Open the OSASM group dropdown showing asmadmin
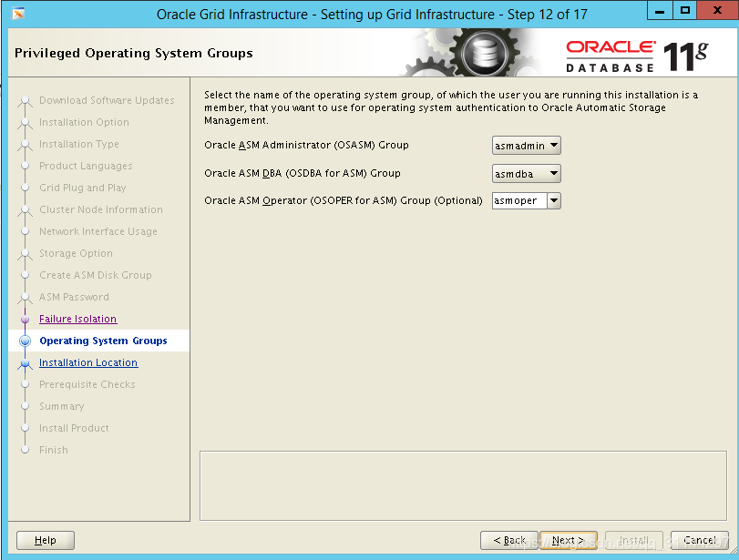Screen dimensions: 739x560 pyautogui.click(x=526, y=146)
